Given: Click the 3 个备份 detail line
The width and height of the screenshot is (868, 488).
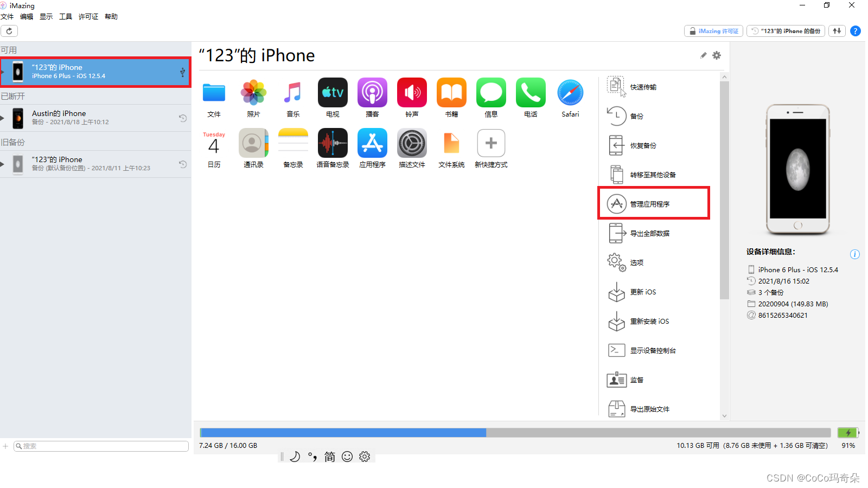Looking at the screenshot, I should (765, 292).
